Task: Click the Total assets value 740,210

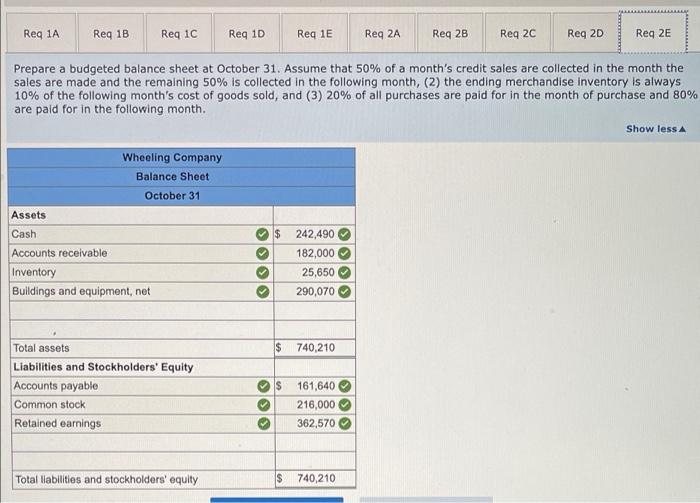Action: point(315,348)
